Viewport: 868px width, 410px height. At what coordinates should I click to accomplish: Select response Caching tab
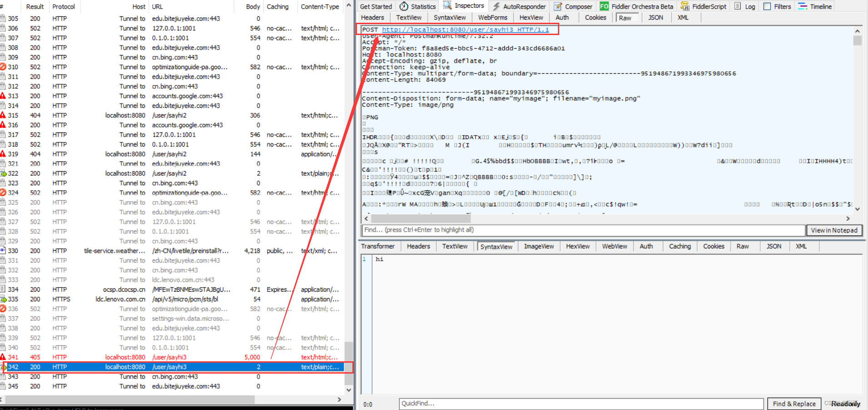[x=680, y=246]
